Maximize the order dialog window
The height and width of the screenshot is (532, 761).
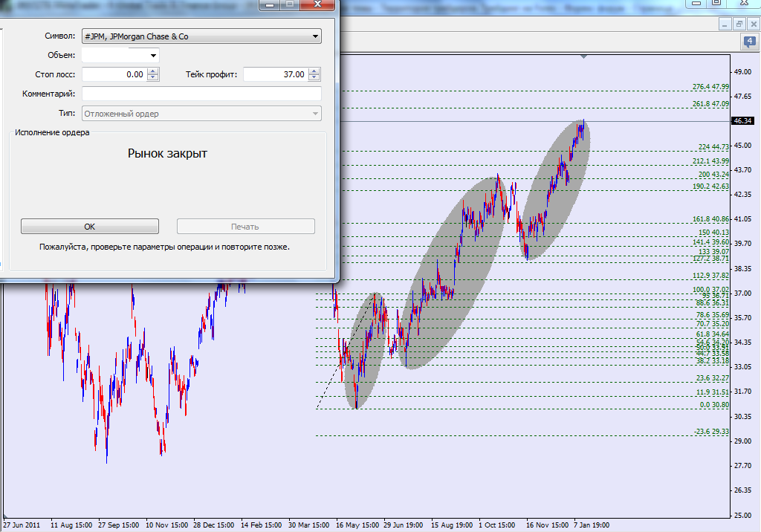coord(290,4)
